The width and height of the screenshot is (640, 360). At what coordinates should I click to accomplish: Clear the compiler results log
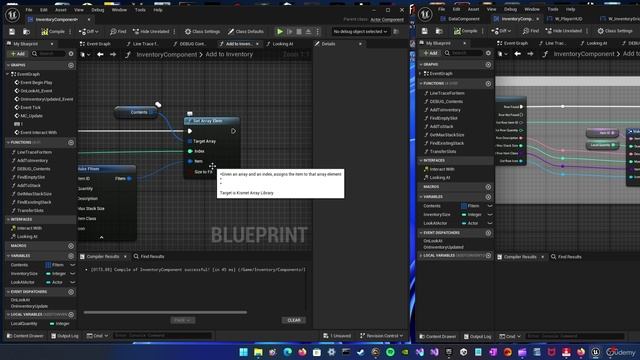(x=293, y=320)
